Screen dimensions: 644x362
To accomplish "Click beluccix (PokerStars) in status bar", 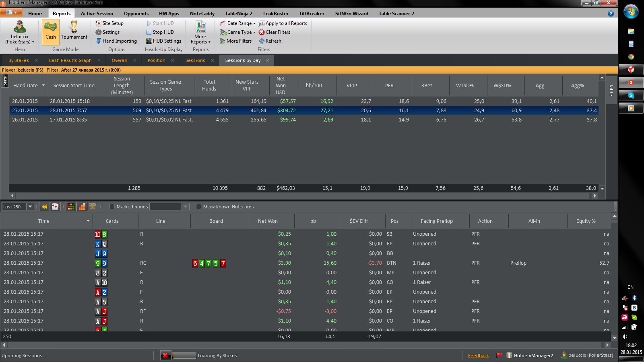I will [587, 355].
